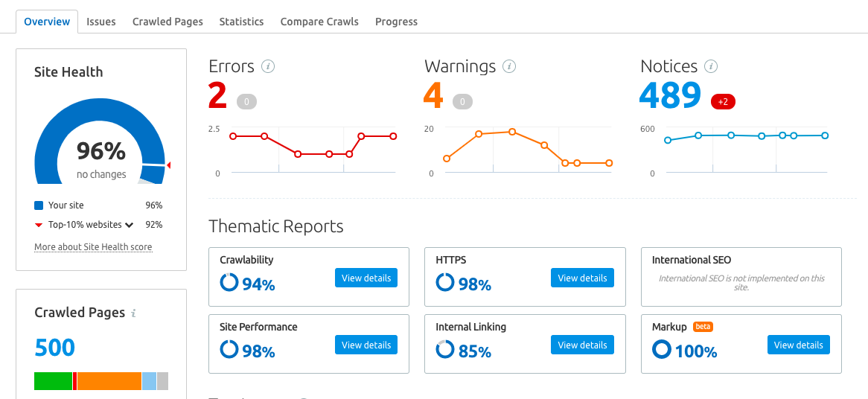Screen dimensions: 868x399
Task: Expand the Top-10% websites dropdown
Action: pyautogui.click(x=129, y=225)
